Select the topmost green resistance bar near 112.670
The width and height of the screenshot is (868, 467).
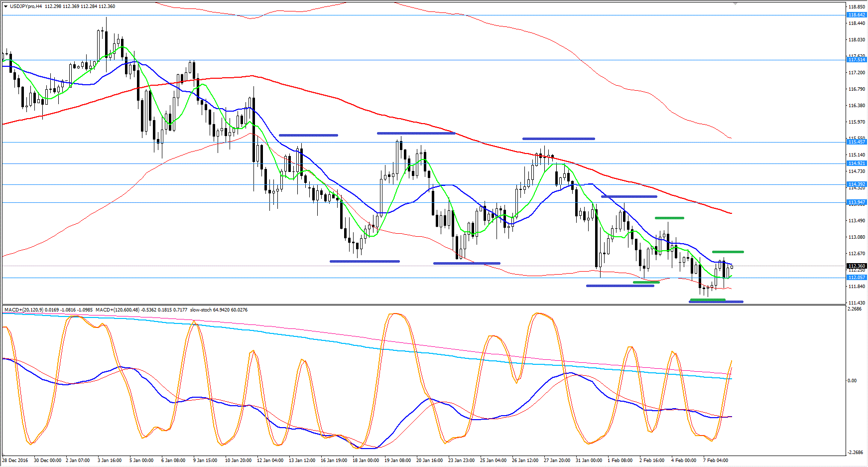(x=728, y=252)
